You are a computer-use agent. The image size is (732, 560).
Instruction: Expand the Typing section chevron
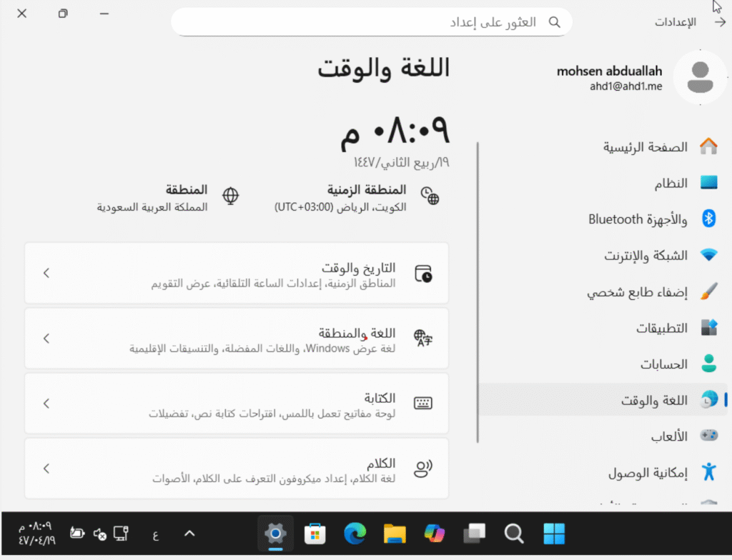[x=46, y=404]
